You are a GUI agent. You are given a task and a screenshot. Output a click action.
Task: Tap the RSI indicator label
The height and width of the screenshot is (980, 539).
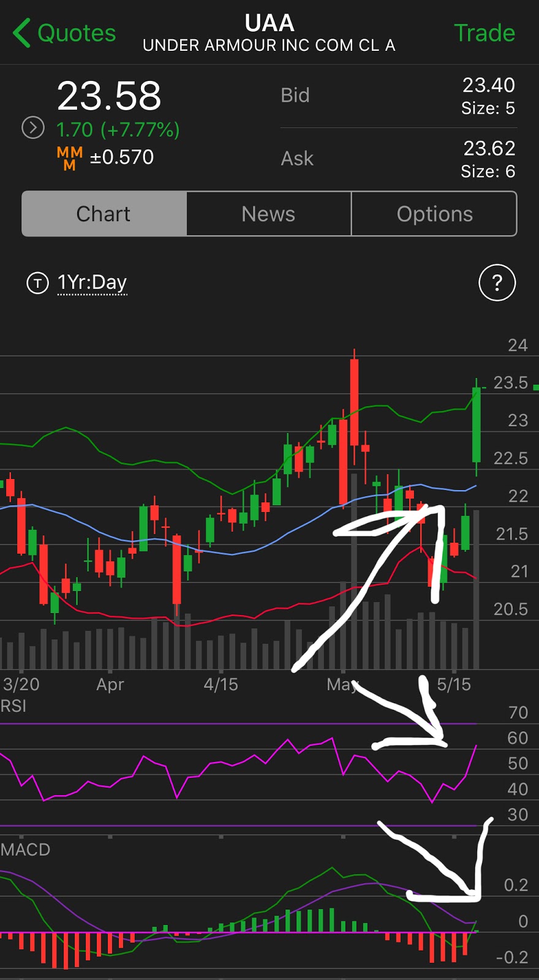tap(13, 706)
